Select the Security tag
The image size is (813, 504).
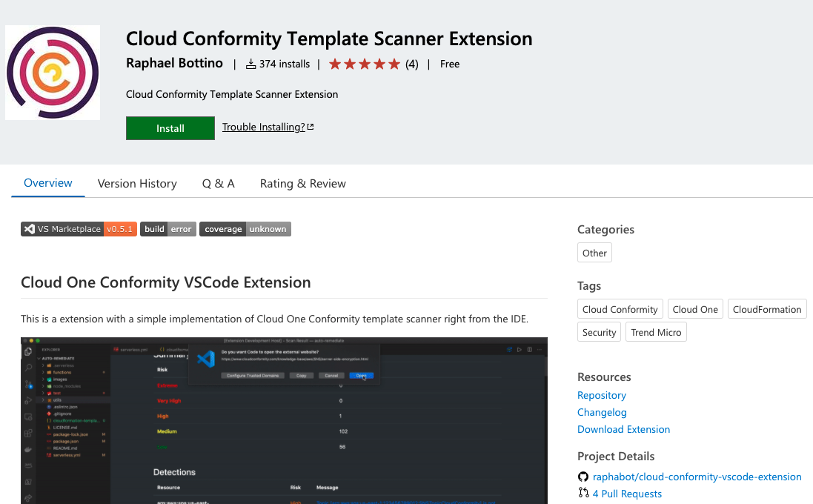[599, 332]
